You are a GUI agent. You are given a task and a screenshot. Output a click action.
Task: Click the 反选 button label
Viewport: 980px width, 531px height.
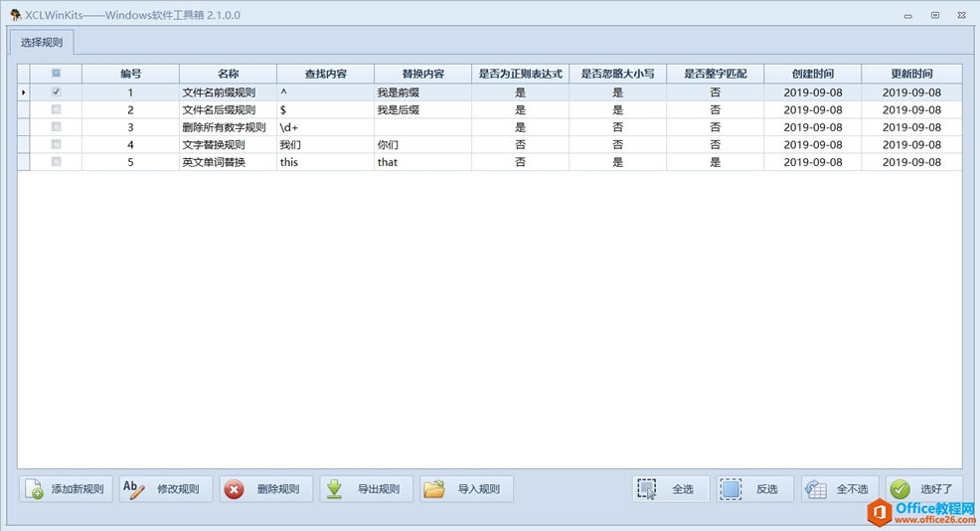click(x=767, y=489)
